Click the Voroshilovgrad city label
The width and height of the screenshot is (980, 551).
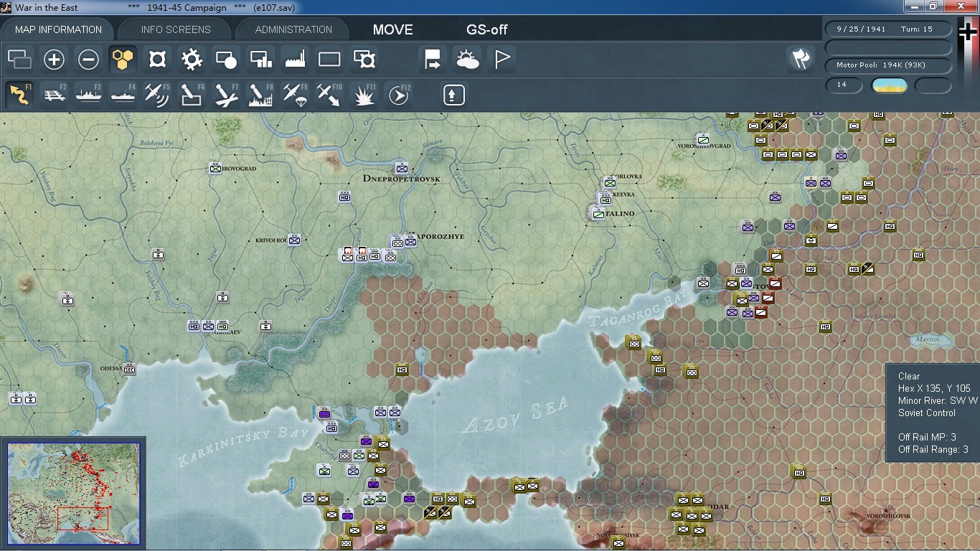pyautogui.click(x=704, y=146)
